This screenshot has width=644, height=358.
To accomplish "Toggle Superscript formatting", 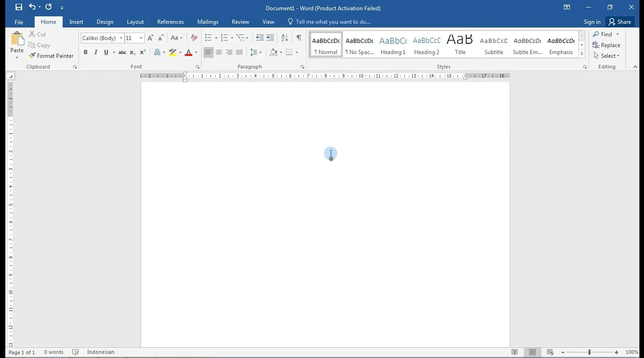I will point(143,52).
